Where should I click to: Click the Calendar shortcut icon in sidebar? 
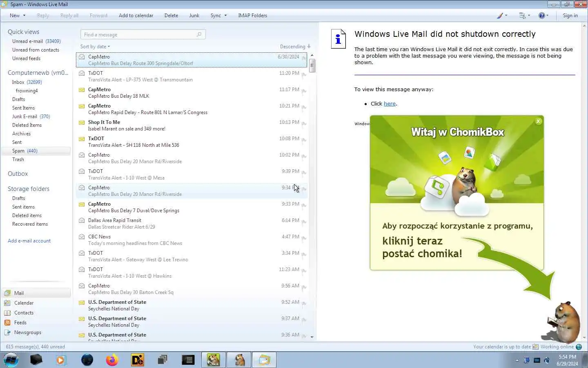click(7, 303)
